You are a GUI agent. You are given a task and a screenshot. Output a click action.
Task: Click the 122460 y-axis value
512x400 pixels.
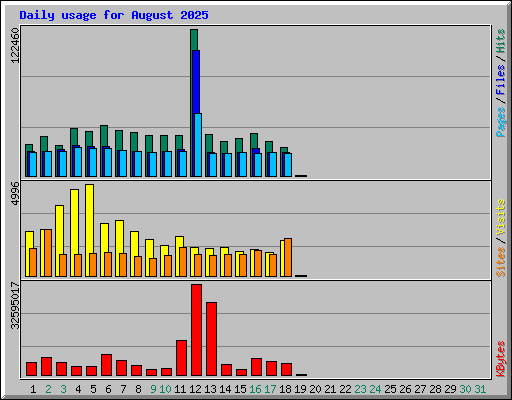point(15,45)
